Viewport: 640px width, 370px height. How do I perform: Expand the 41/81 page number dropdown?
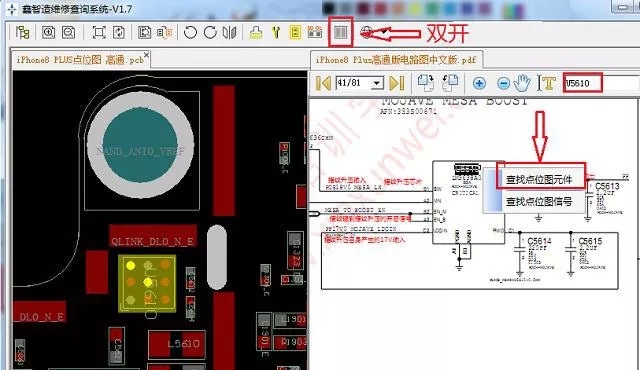click(x=377, y=83)
